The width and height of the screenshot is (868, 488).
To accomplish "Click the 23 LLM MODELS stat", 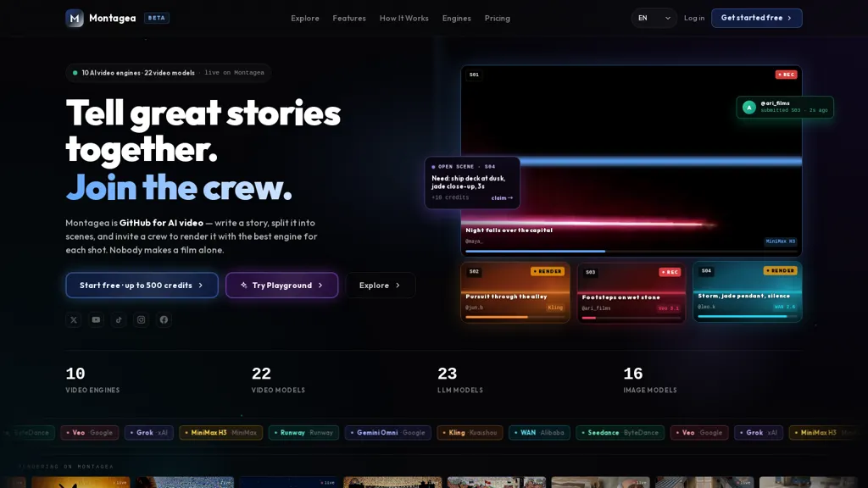I will (x=460, y=380).
